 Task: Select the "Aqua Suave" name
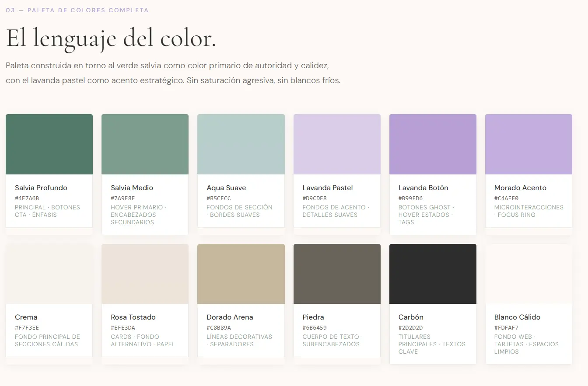tap(226, 188)
